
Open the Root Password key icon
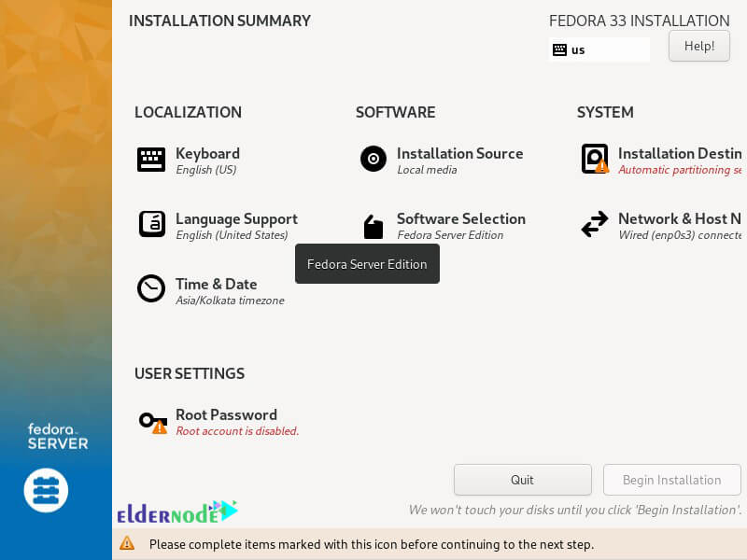pos(153,423)
